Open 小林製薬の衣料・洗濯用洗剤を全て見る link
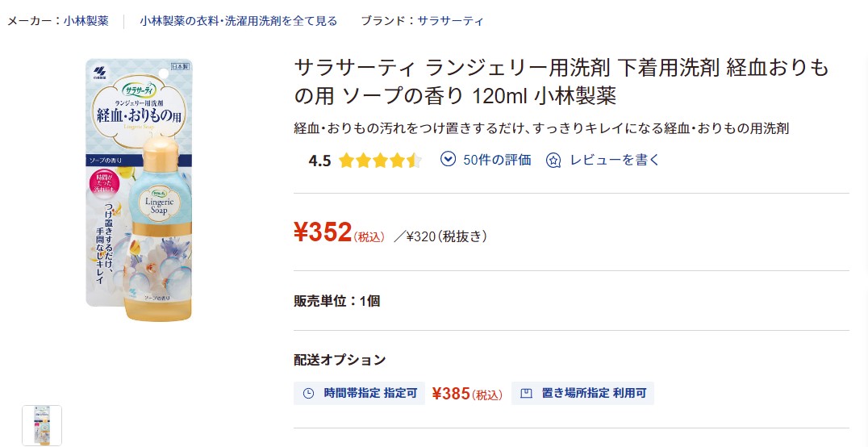This screenshot has height=447, width=868. [x=238, y=21]
